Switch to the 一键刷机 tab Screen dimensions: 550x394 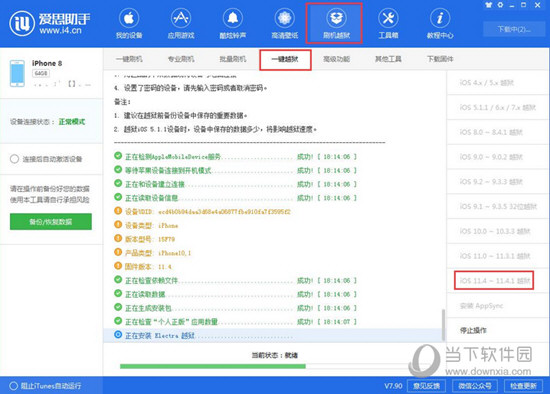pos(129,59)
